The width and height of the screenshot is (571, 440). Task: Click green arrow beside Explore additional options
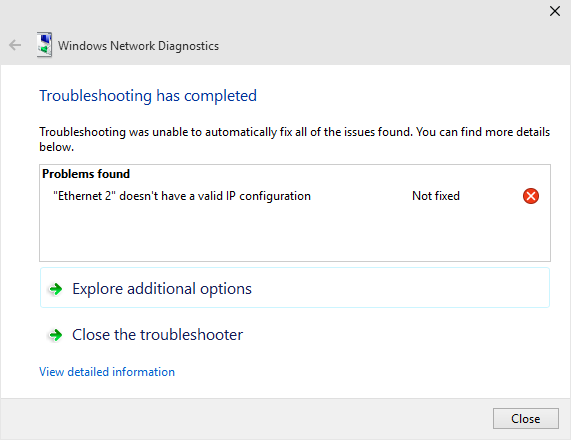(x=56, y=289)
